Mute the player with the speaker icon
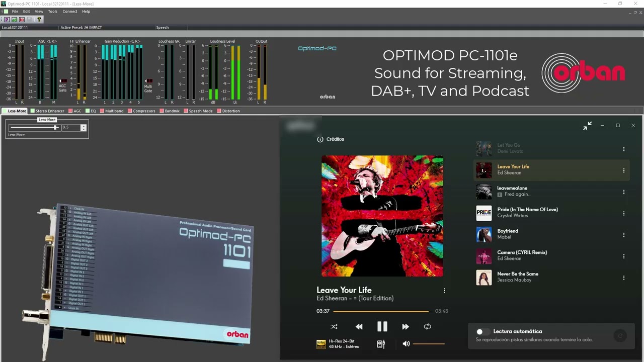 pos(406,344)
